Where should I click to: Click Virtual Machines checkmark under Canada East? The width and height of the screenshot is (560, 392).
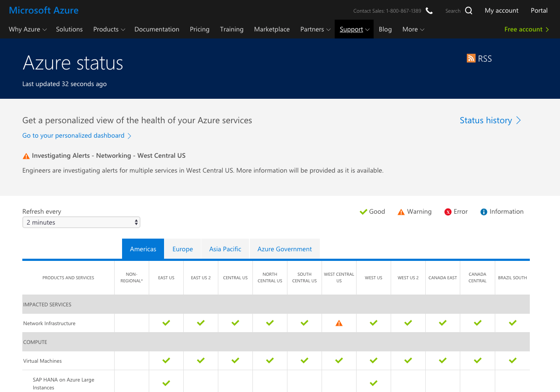pyautogui.click(x=443, y=361)
